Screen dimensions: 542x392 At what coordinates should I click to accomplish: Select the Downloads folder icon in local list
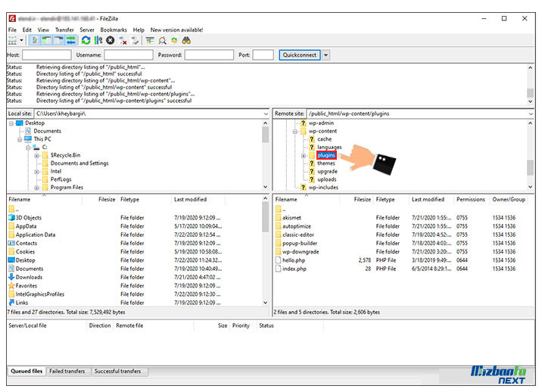(x=12, y=277)
